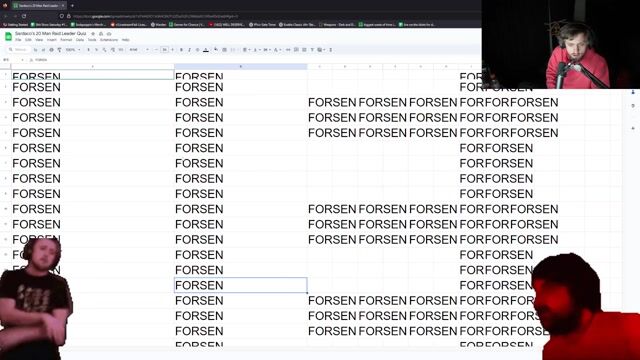Open the fill color picker
640x360 pixels.
point(216,49)
